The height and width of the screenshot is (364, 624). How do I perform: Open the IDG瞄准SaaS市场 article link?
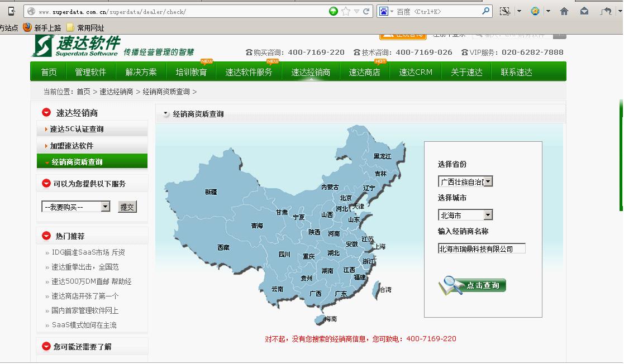pos(88,252)
